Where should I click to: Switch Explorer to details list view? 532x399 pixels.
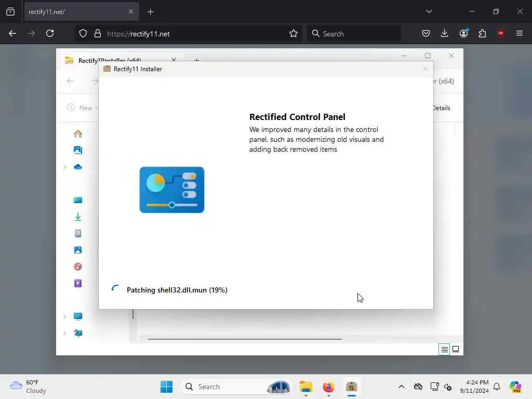coord(445,349)
